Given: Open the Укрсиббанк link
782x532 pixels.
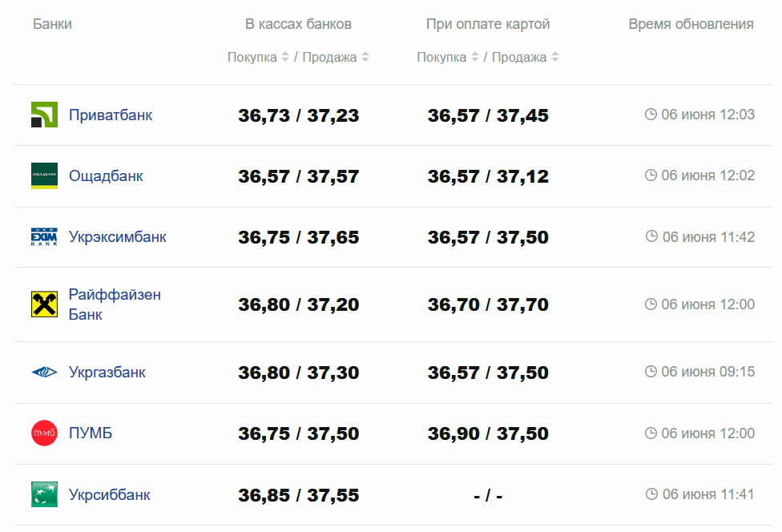Looking at the screenshot, I should pos(110,494).
